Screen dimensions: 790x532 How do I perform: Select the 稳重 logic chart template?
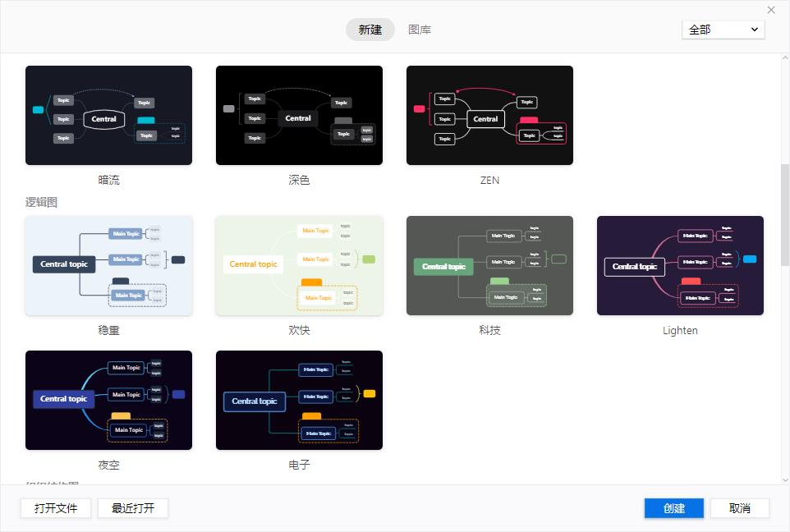click(109, 265)
